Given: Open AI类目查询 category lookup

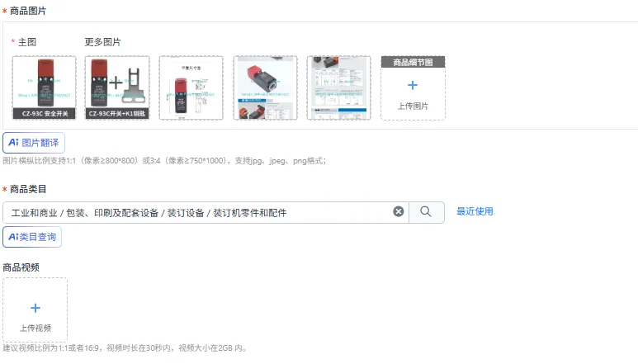Looking at the screenshot, I should click(32, 237).
